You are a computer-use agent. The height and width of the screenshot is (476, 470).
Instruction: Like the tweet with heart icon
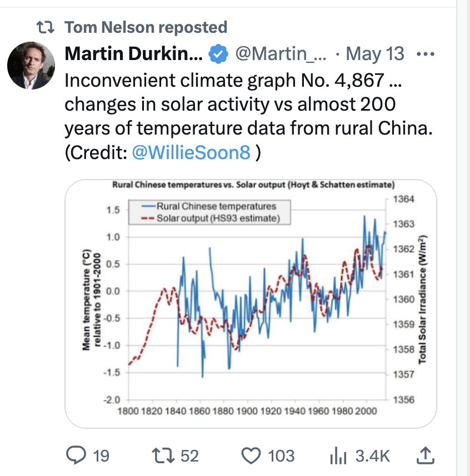(x=251, y=455)
